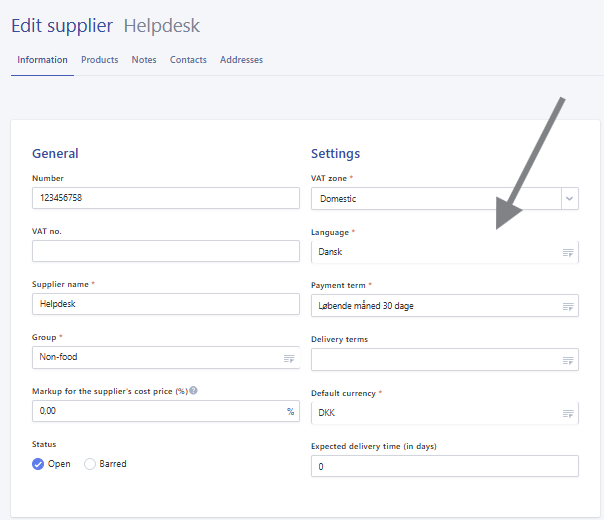This screenshot has width=604, height=520.
Task: Click the list icon in Group field
Action: 289,358
